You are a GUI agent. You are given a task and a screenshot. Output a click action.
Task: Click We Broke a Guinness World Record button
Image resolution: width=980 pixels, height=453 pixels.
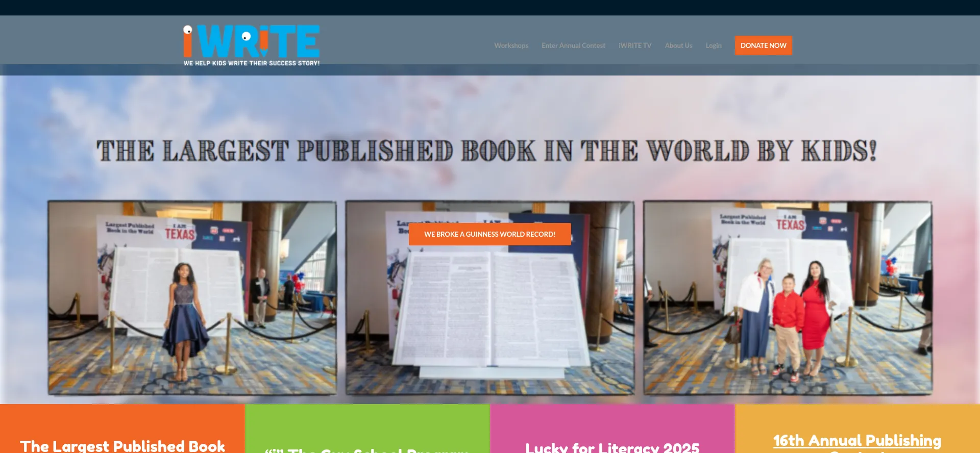click(489, 234)
